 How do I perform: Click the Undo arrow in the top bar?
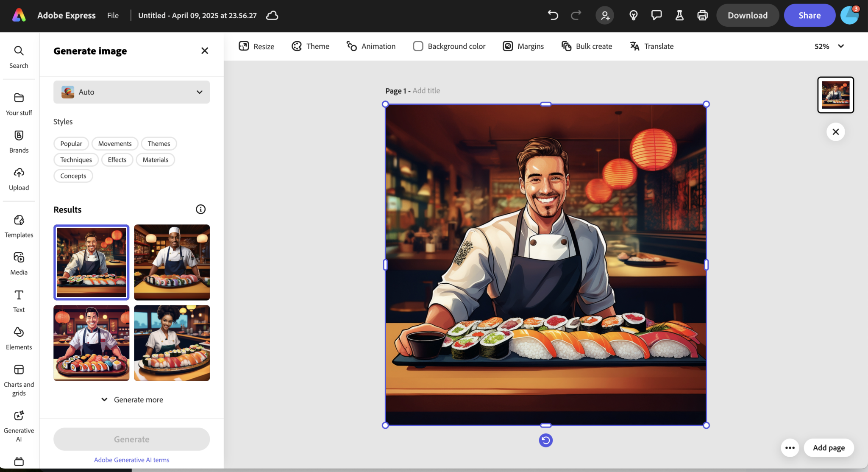553,15
